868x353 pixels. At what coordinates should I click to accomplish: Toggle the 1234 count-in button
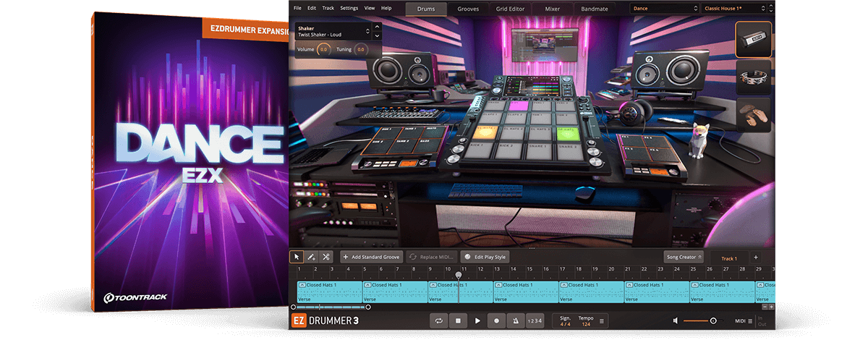pyautogui.click(x=535, y=320)
